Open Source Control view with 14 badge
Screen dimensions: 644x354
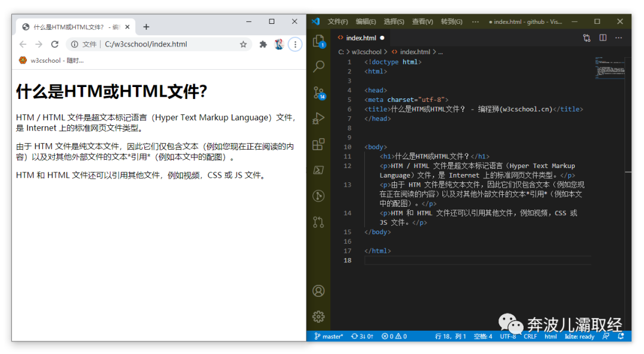pyautogui.click(x=318, y=92)
